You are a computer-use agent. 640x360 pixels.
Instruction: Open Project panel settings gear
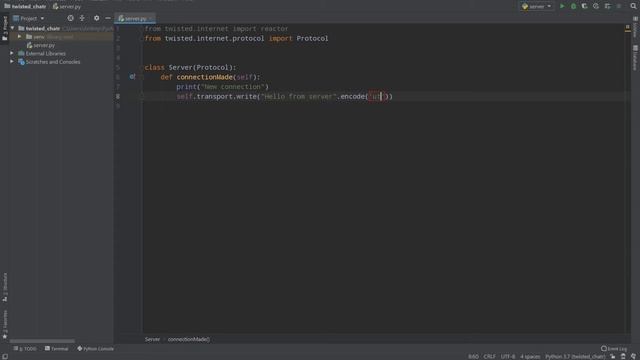pos(96,18)
